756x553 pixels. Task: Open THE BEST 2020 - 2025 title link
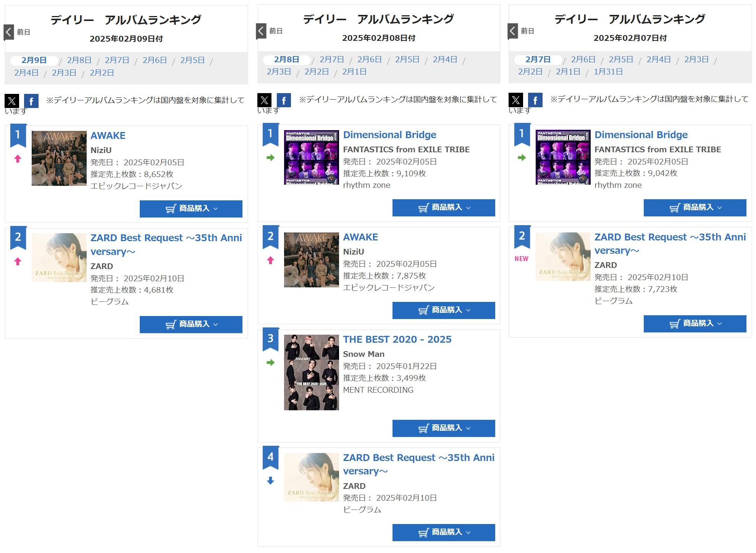coord(397,339)
